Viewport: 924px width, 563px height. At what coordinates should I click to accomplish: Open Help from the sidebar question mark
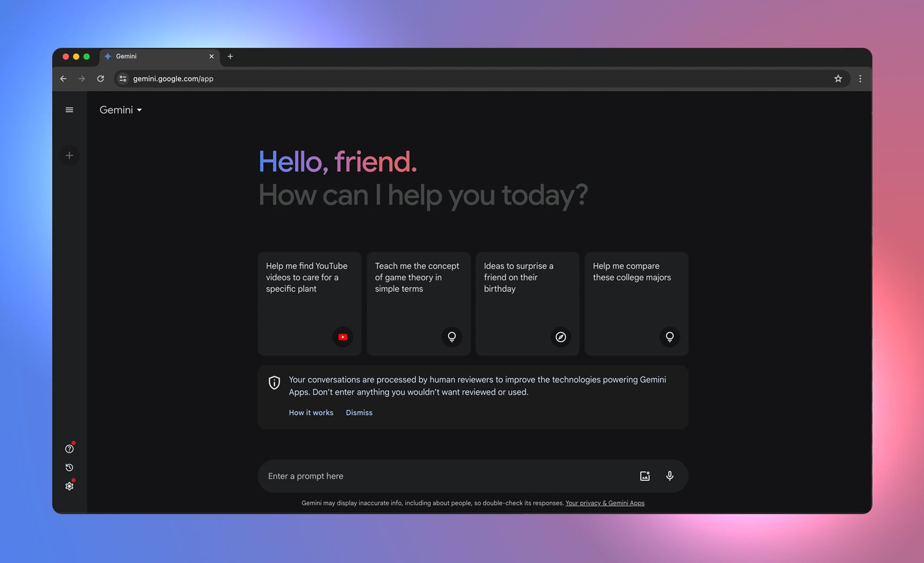coord(69,449)
